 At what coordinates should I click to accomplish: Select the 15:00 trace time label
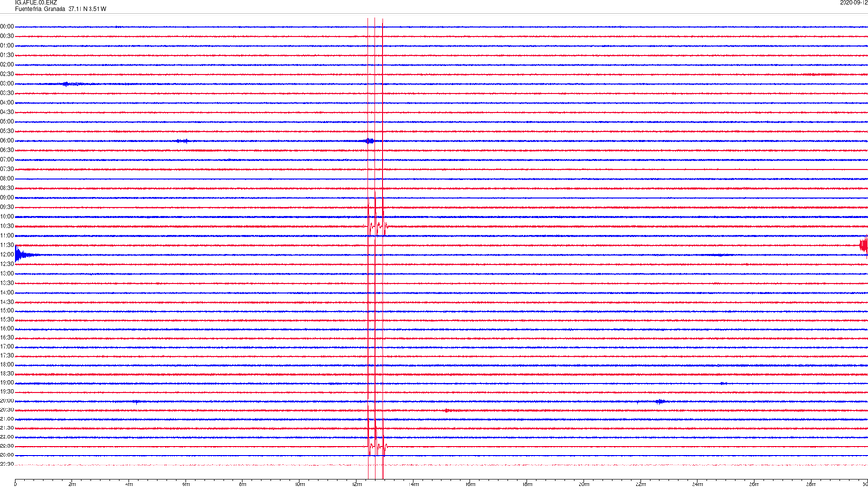[x=7, y=310]
